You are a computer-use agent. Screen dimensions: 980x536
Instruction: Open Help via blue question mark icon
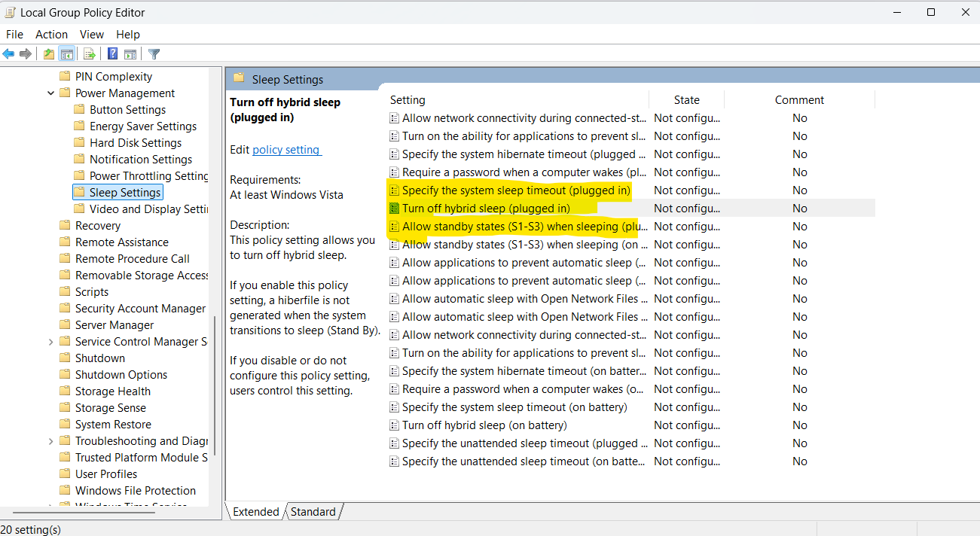coord(112,53)
